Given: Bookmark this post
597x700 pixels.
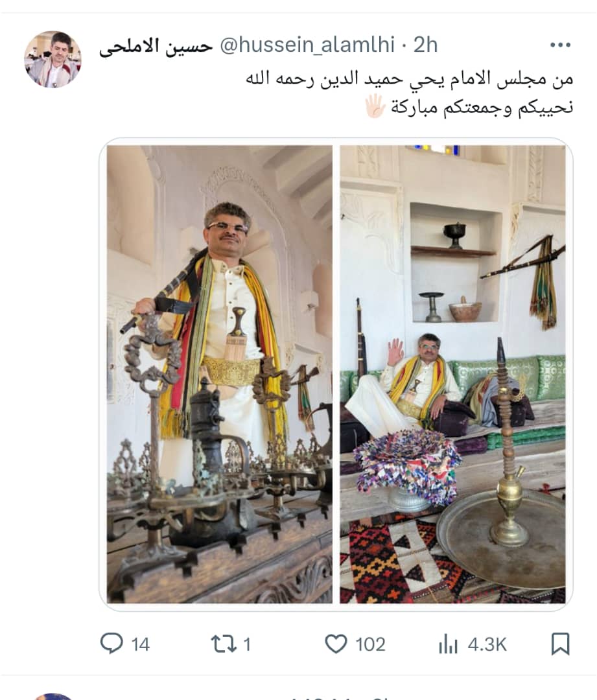Looking at the screenshot, I should (x=561, y=644).
